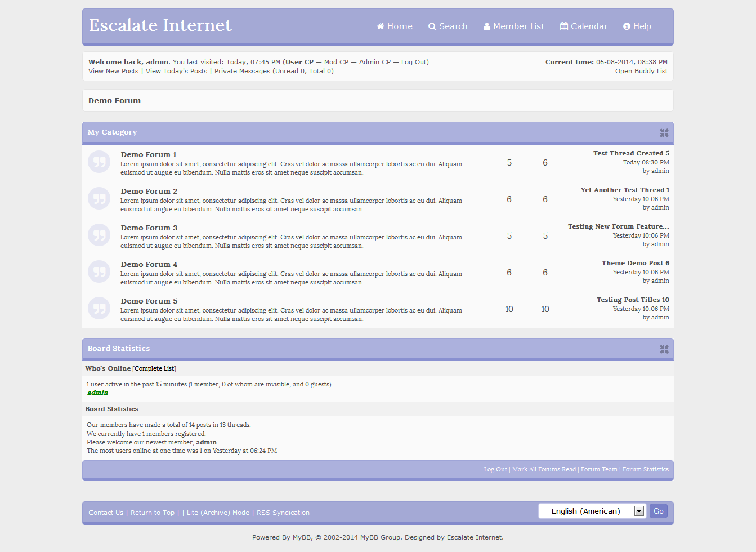The width and height of the screenshot is (756, 552).
Task: Open the Calendar page
Action: pos(584,26)
